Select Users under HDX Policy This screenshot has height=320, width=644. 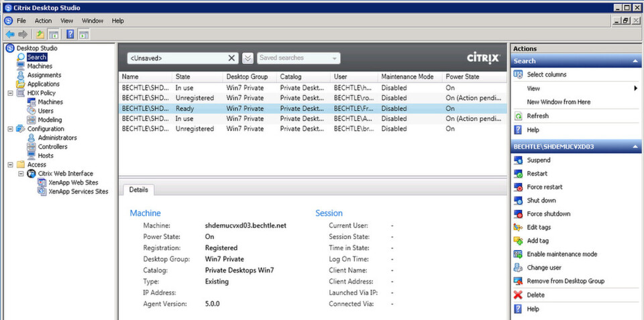45,111
